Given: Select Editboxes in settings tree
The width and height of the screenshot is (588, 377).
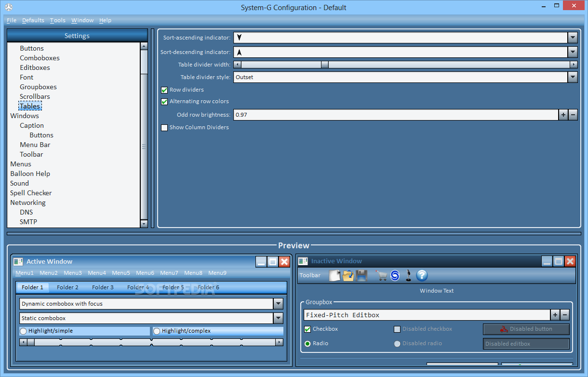Looking at the screenshot, I should coord(35,67).
